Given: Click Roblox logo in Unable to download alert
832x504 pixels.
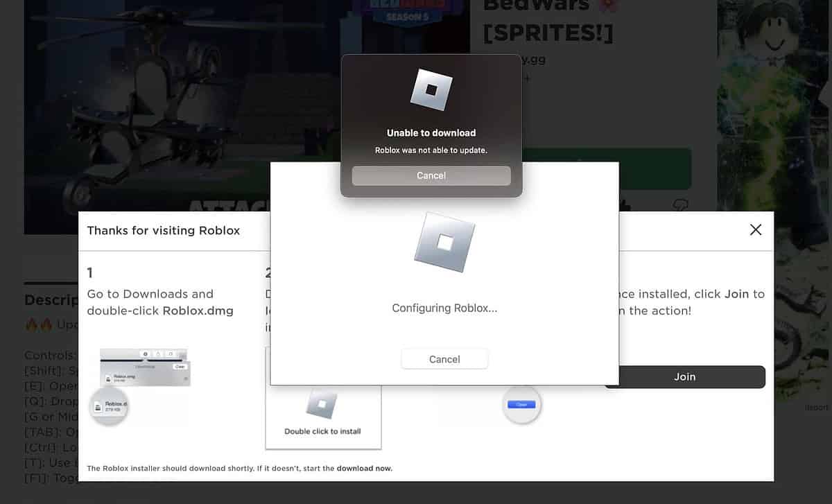Looking at the screenshot, I should [x=431, y=89].
